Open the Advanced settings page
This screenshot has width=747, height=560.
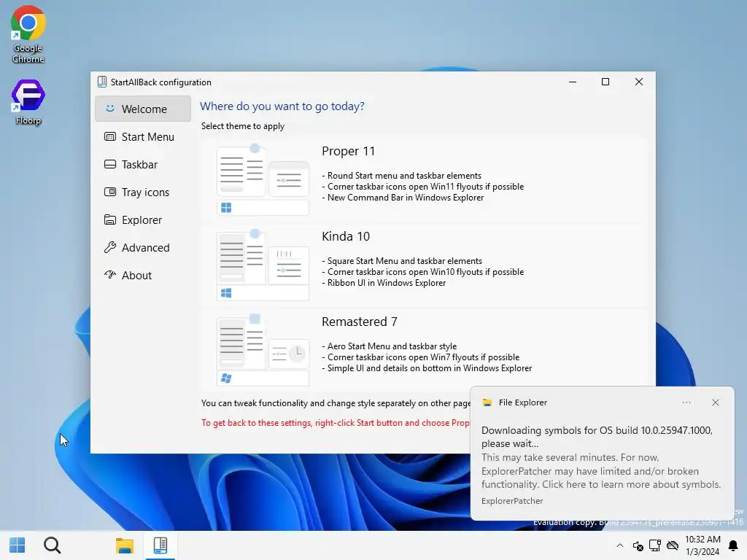[x=143, y=247]
